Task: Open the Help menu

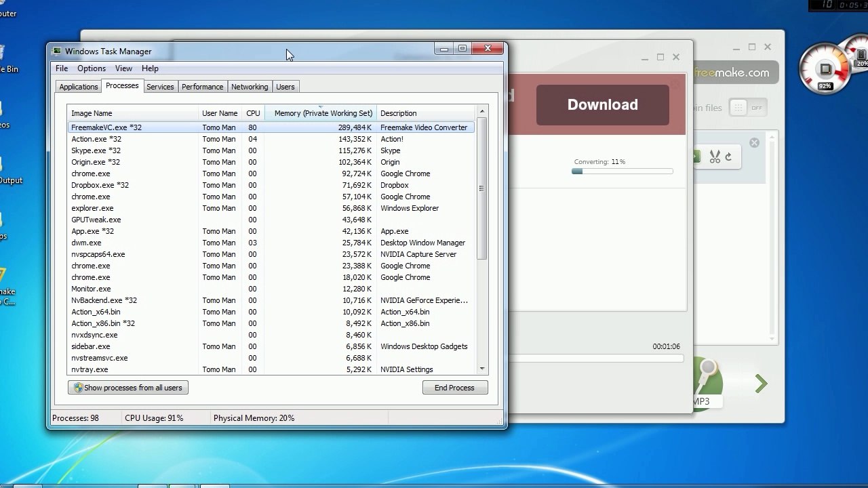Action: pos(150,68)
